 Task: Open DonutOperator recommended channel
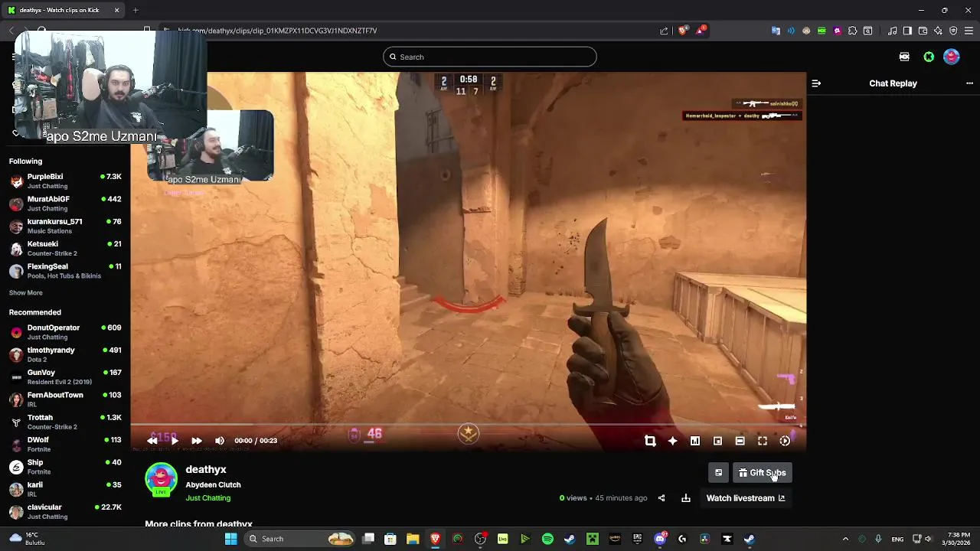coord(65,332)
